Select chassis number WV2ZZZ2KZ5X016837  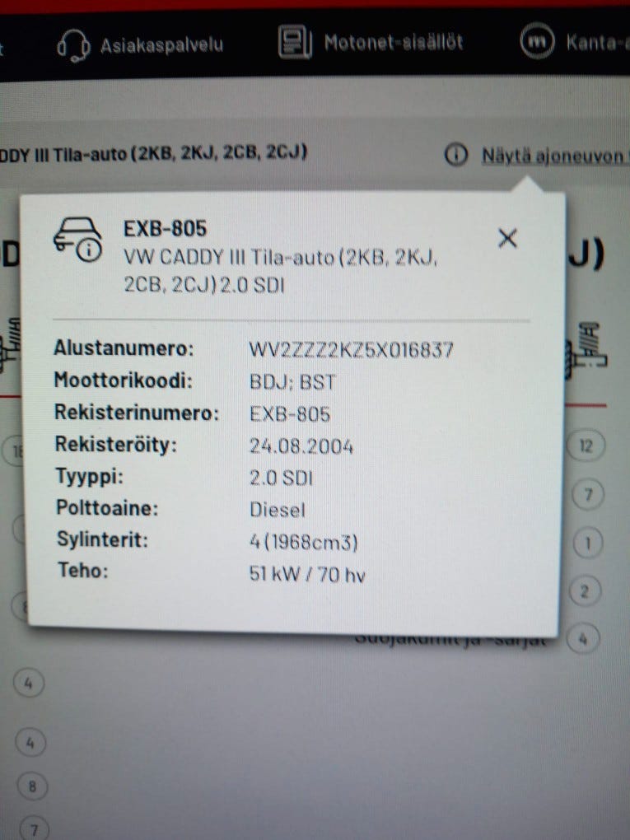click(x=352, y=350)
